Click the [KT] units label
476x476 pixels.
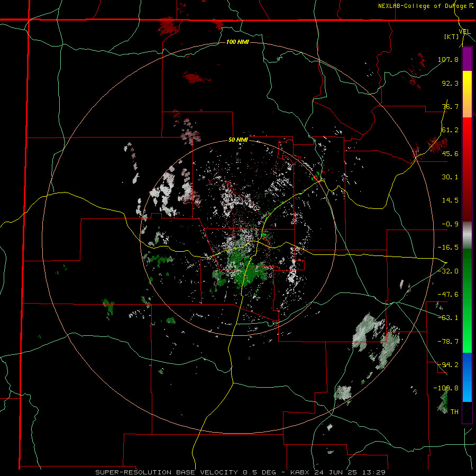pyautogui.click(x=452, y=36)
